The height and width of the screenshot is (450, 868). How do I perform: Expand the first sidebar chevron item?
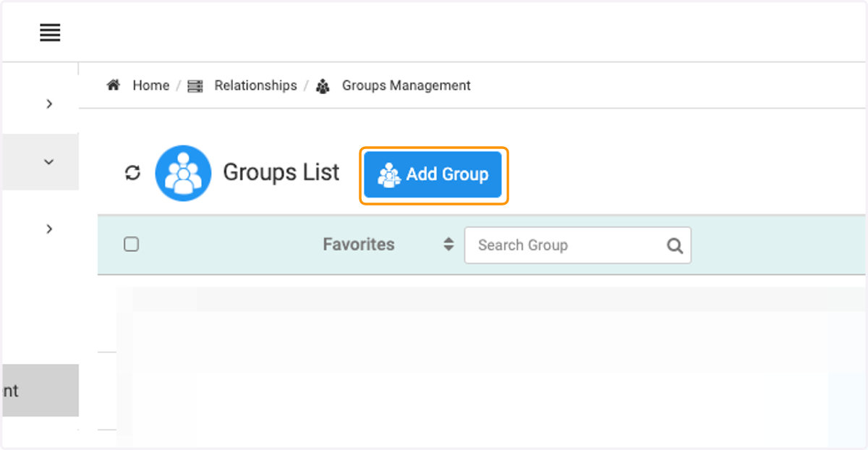(x=49, y=104)
